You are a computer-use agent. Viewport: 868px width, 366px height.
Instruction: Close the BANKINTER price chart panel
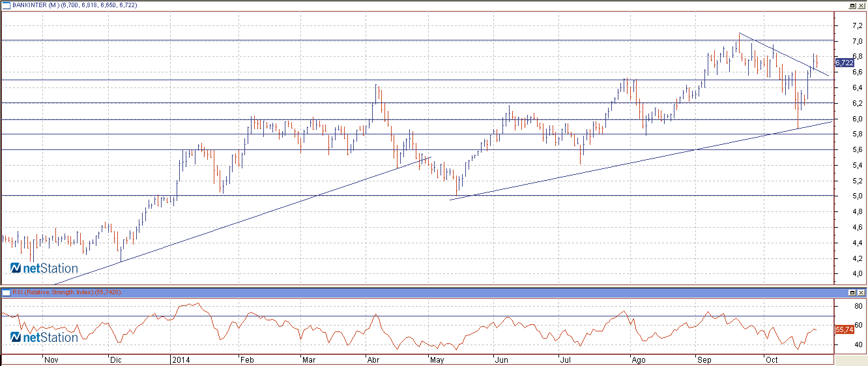pos(861,5)
